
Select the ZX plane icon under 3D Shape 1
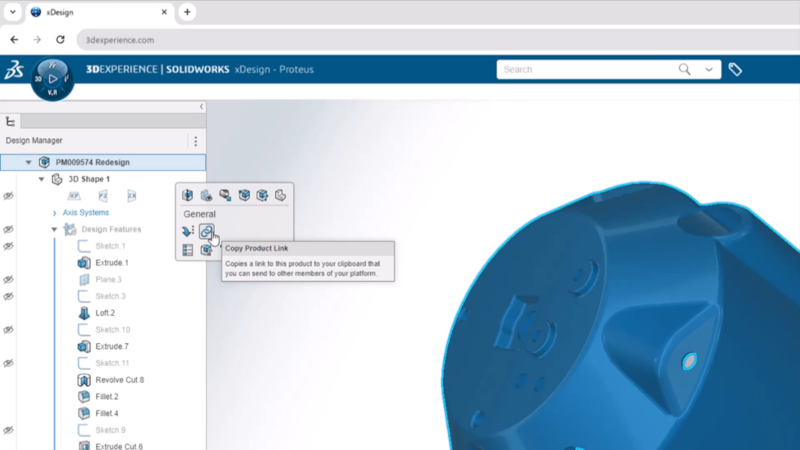click(x=131, y=196)
